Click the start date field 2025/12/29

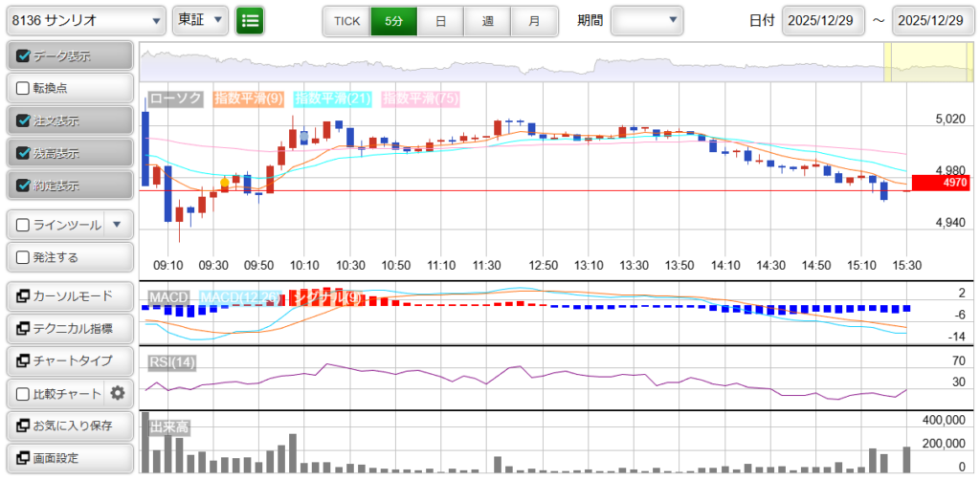click(823, 20)
